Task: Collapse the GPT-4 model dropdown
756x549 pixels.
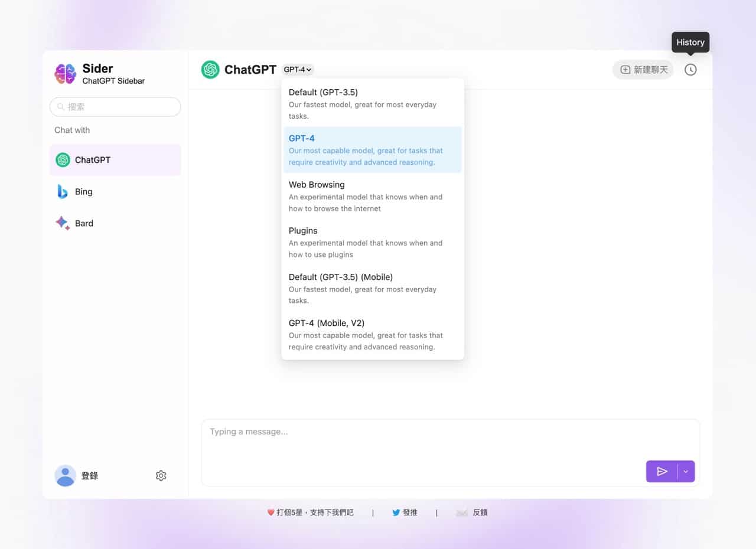Action: click(298, 70)
